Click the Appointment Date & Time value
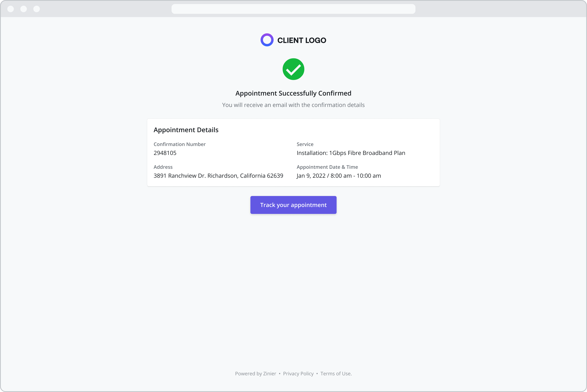The image size is (587, 392). pyautogui.click(x=339, y=175)
